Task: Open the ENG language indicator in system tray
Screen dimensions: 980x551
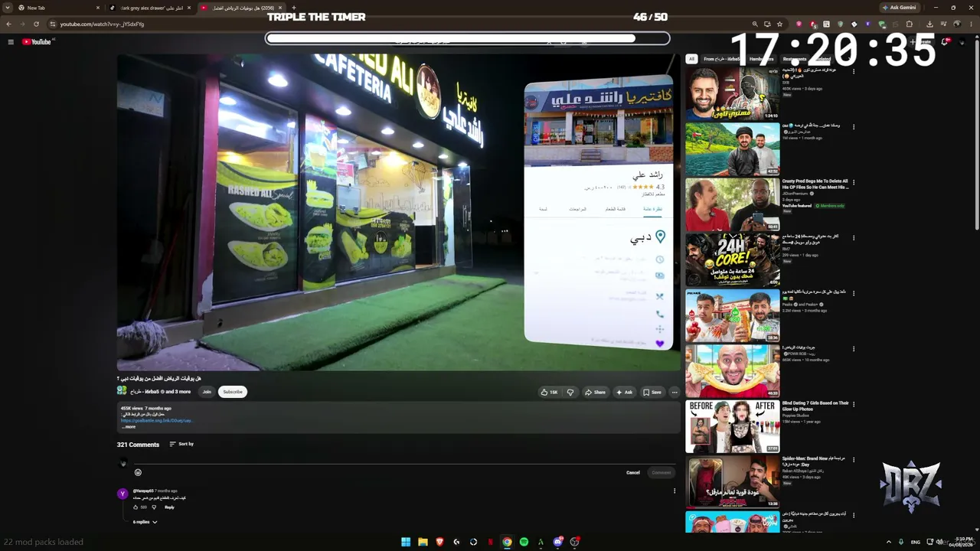Action: click(x=916, y=542)
